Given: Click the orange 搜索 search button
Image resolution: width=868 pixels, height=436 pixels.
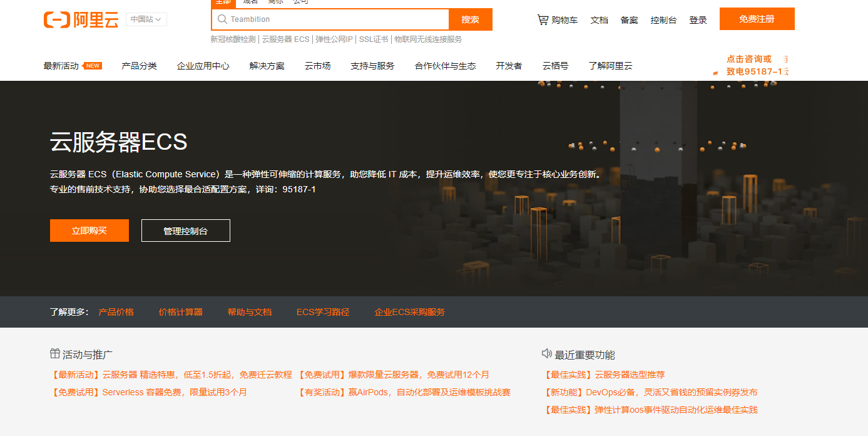Looking at the screenshot, I should (471, 19).
